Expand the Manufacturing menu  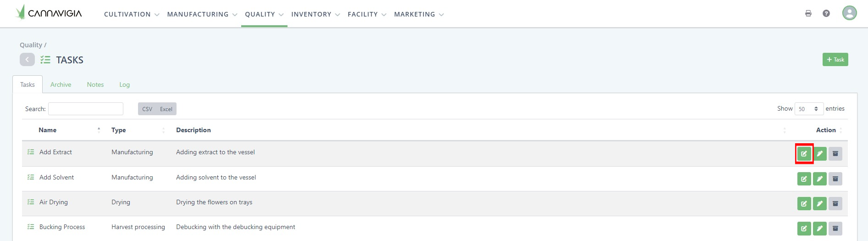point(202,14)
